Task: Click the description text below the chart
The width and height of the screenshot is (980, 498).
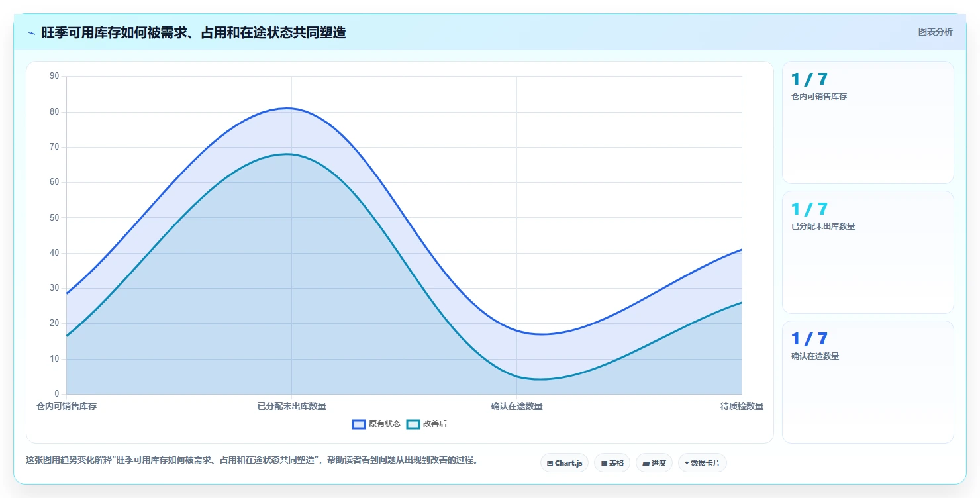Action: point(252,460)
